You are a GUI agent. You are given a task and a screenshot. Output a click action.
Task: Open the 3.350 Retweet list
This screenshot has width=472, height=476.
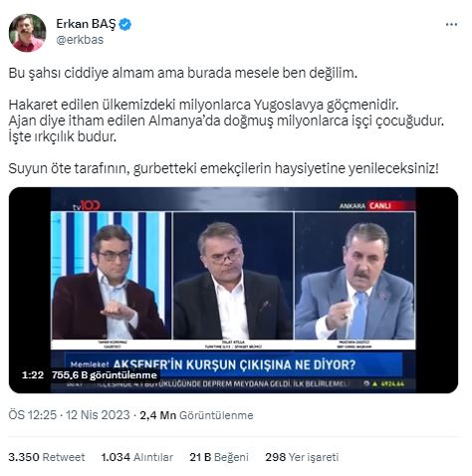pyautogui.click(x=47, y=457)
